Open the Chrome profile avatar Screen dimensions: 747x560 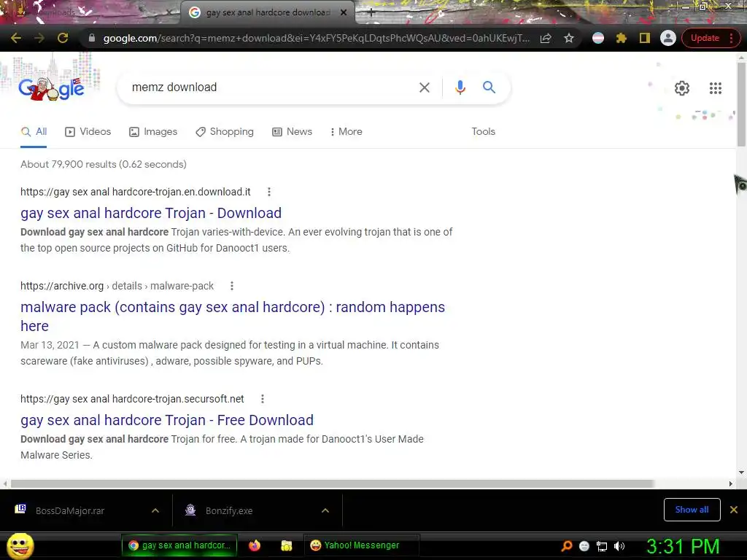(668, 38)
